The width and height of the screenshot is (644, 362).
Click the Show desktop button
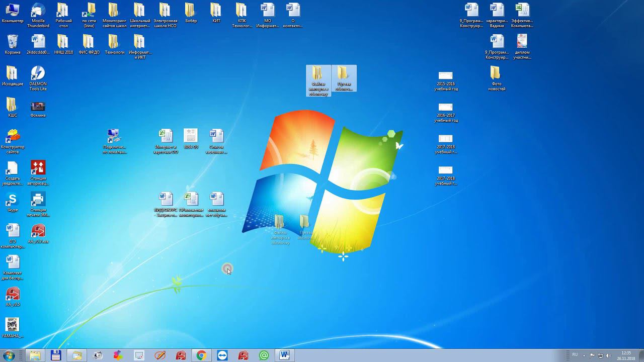click(641, 355)
